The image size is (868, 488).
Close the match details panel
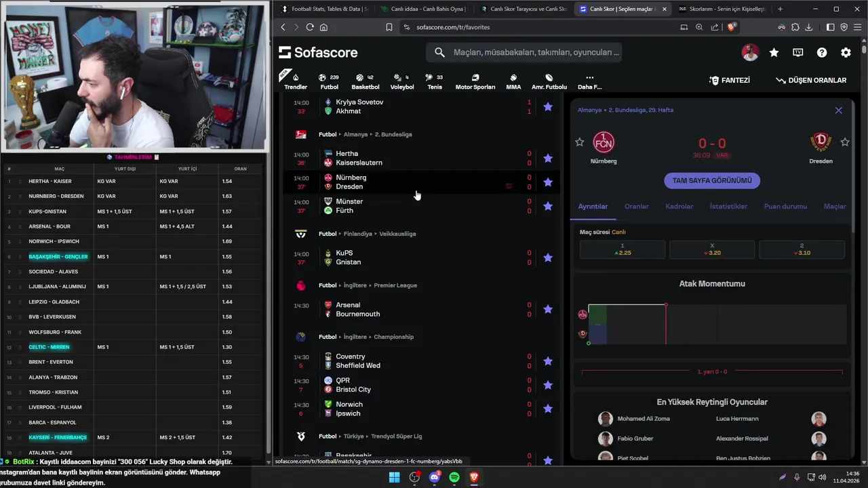pyautogui.click(x=839, y=110)
